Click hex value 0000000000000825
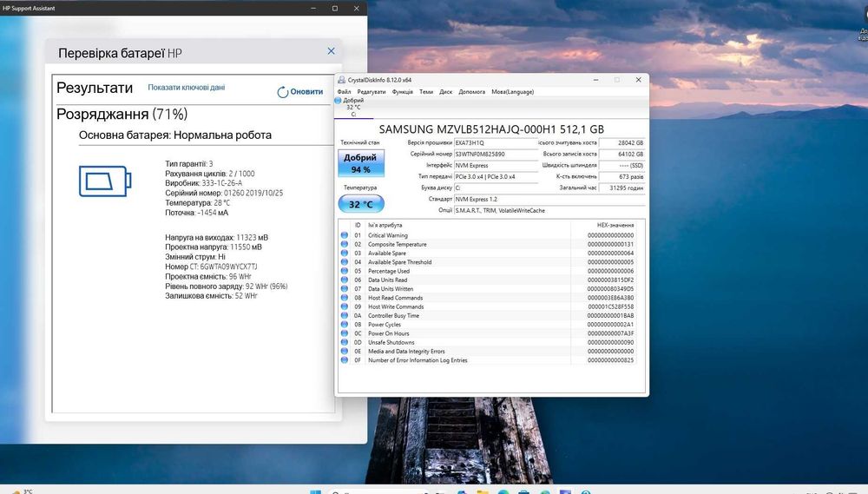This screenshot has width=868, height=494. coord(610,360)
